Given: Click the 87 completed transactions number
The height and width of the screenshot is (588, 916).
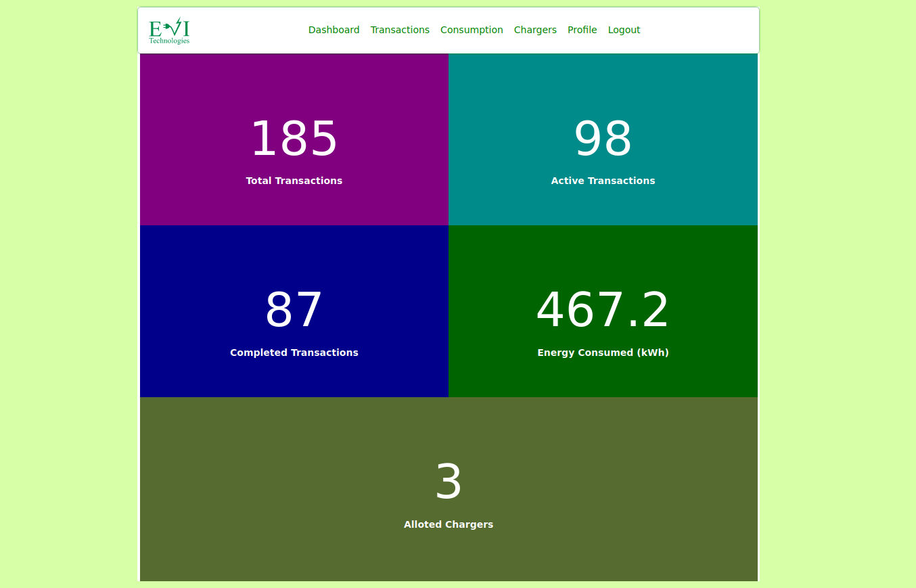Looking at the screenshot, I should [x=294, y=311].
